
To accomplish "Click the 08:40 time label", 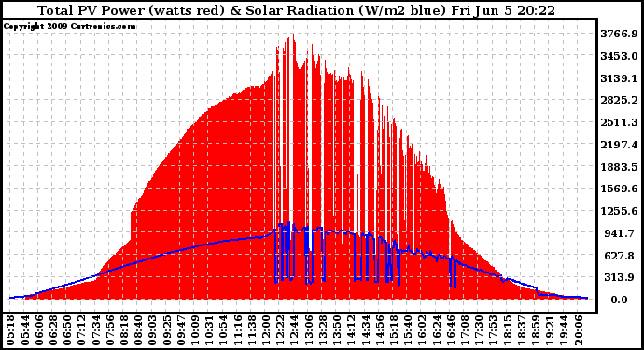I will pos(137,330).
